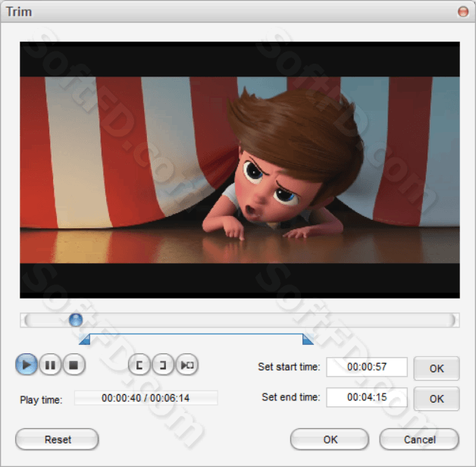
Task: Click the Reset button
Action: pos(57,440)
